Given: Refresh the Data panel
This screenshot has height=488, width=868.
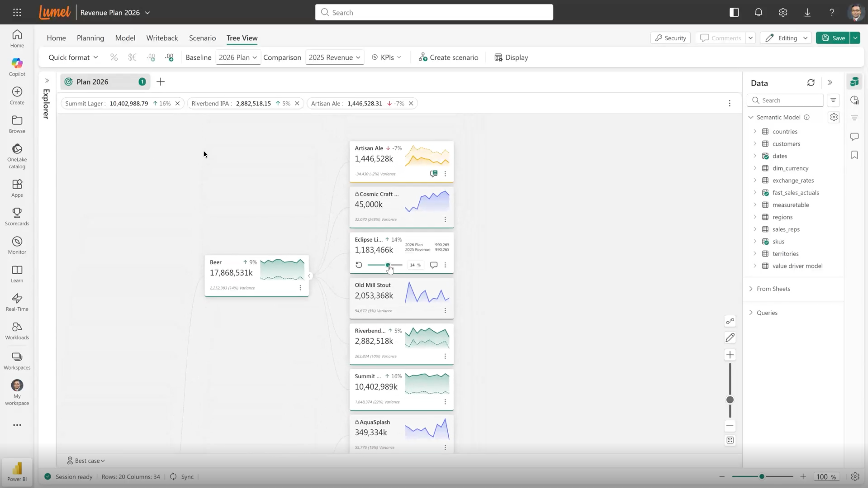Looking at the screenshot, I should [x=811, y=83].
